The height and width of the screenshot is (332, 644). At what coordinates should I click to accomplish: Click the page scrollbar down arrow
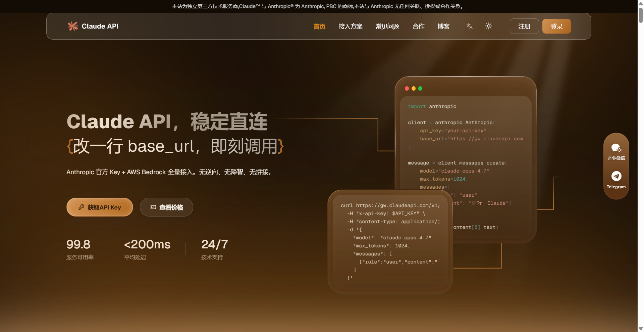click(641, 329)
